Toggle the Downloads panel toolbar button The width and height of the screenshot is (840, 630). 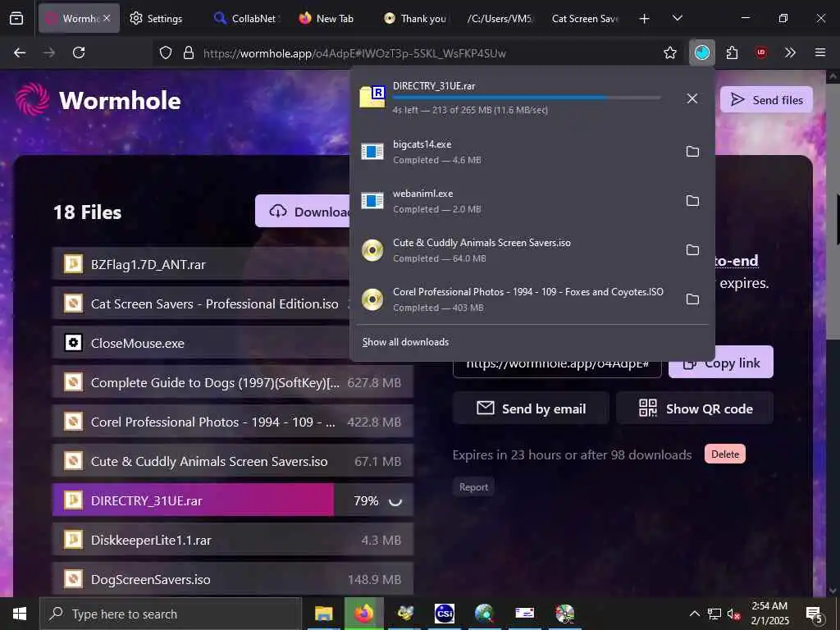point(702,52)
